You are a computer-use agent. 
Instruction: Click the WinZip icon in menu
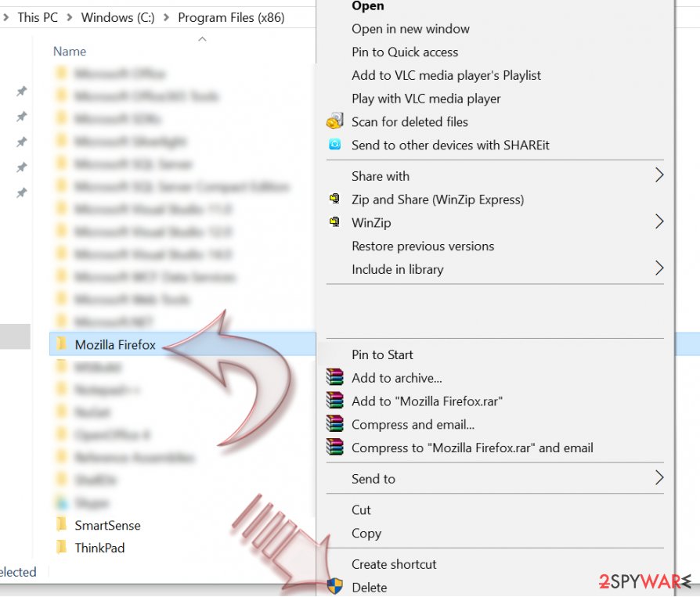(335, 221)
